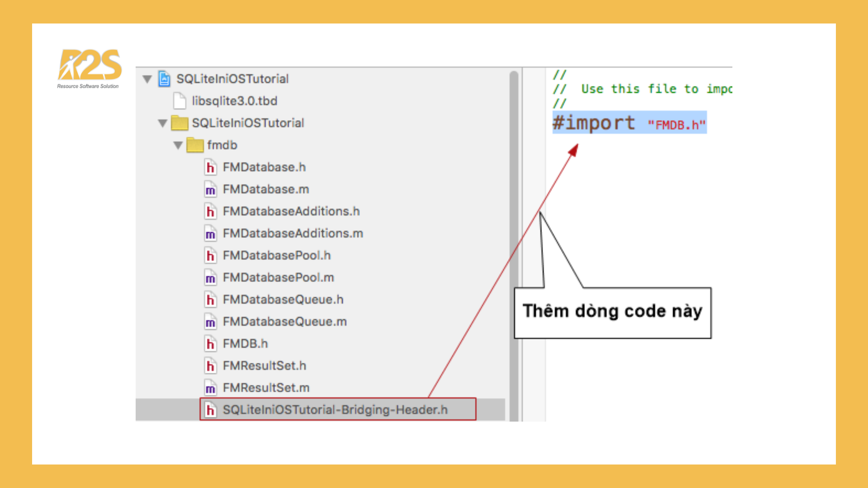Image resolution: width=868 pixels, height=488 pixels.
Task: Select FMDatabaseAdditions.h in the navigator
Action: click(291, 211)
